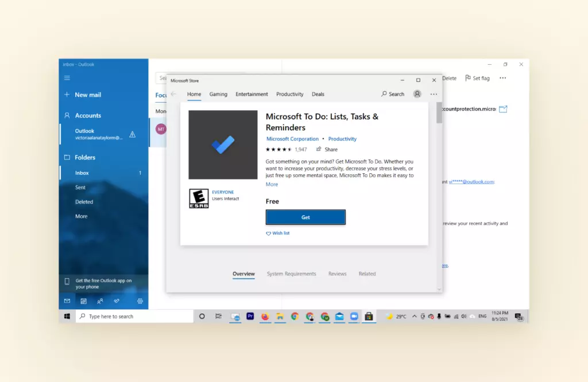Open Outlook settings gear icon
588x382 pixels.
140,301
